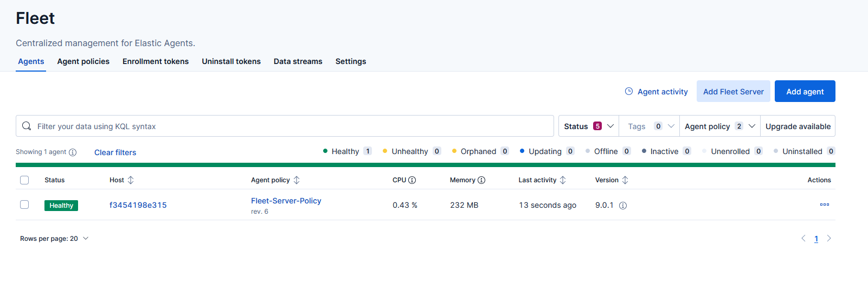Open the Fleet-Server-Policy link
Image resolution: width=868 pixels, height=281 pixels.
tap(286, 201)
